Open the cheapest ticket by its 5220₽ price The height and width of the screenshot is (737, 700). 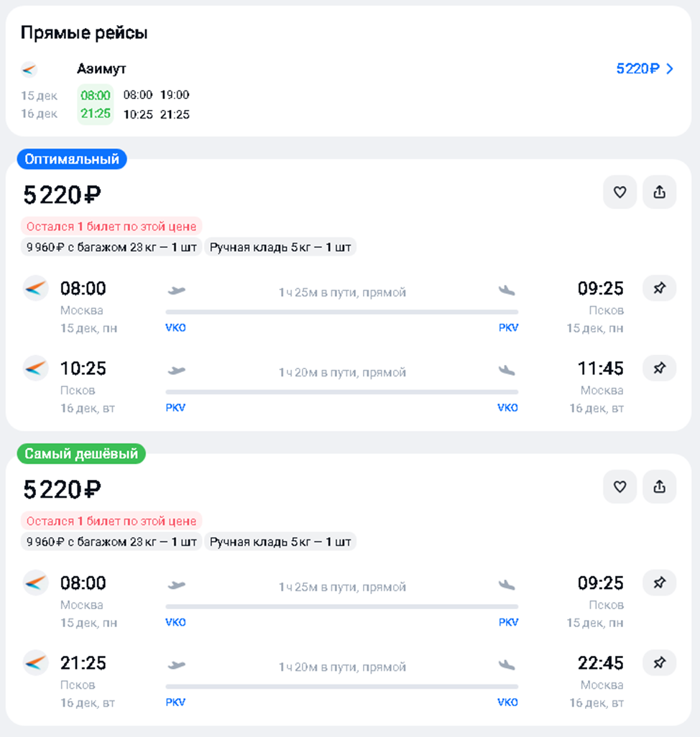62,490
